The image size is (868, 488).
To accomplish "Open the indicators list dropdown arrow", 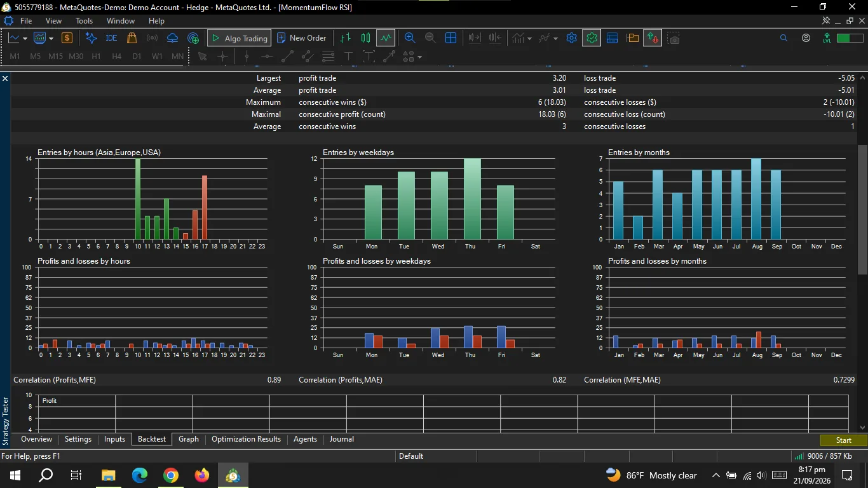I will click(529, 39).
